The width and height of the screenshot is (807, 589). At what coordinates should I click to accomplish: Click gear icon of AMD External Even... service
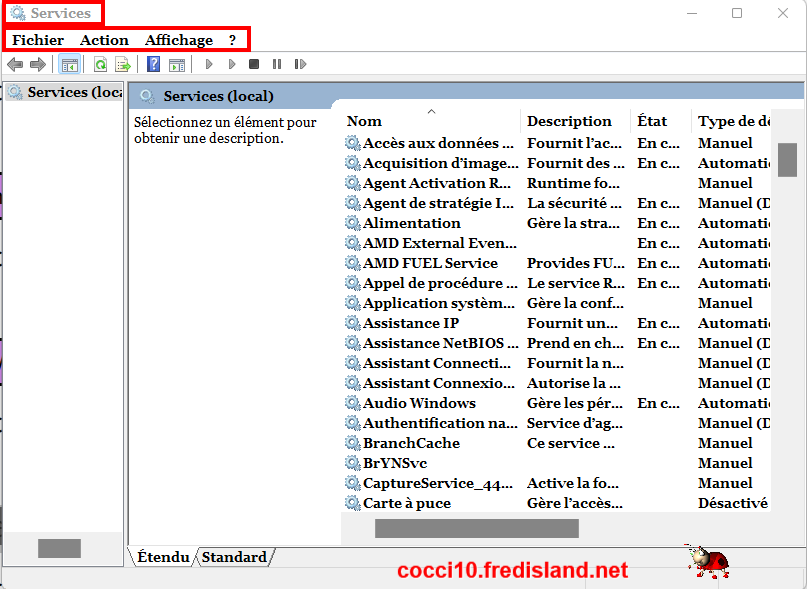point(353,243)
